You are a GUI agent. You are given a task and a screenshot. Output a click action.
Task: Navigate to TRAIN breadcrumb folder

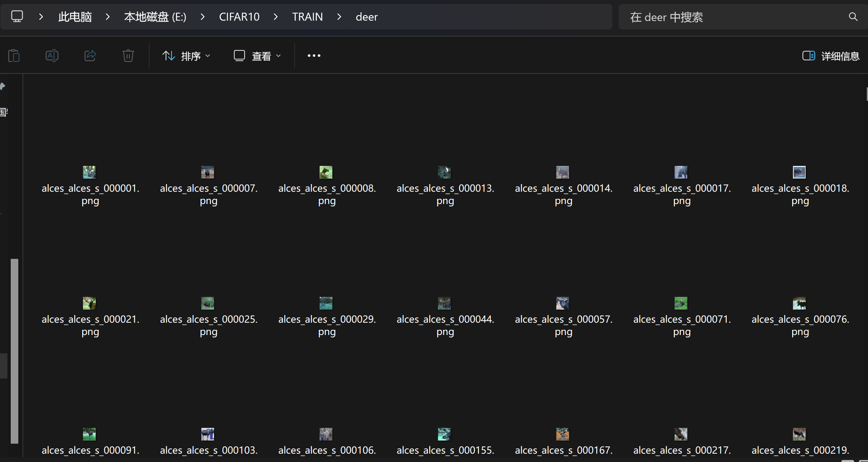click(307, 17)
